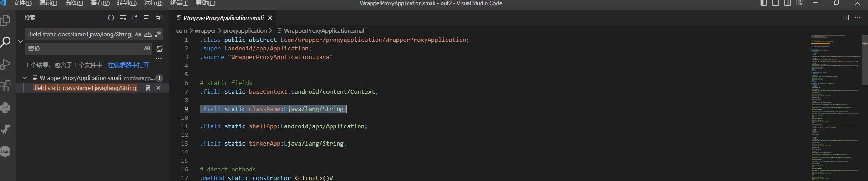Open the Extensions view

tap(5, 86)
